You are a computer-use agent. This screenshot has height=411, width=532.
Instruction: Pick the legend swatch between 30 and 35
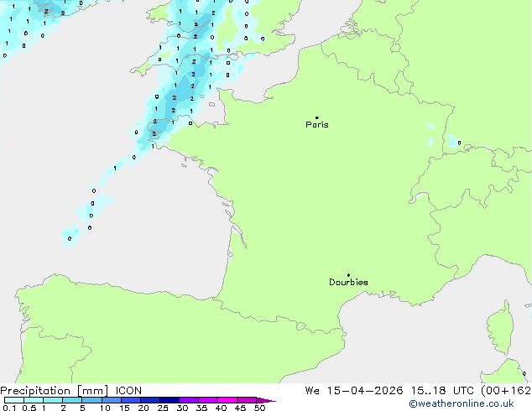[x=188, y=400]
